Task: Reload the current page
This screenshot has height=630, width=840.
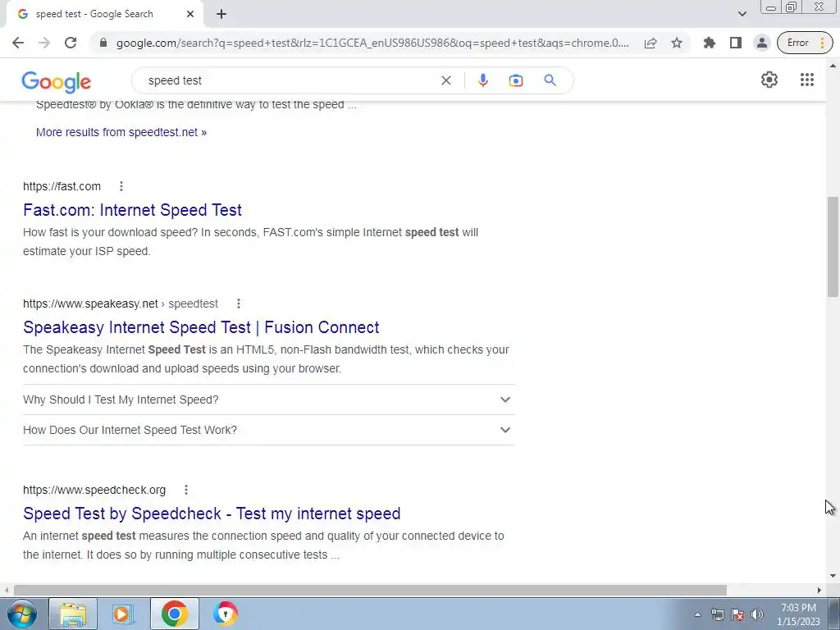Action: 71,43
